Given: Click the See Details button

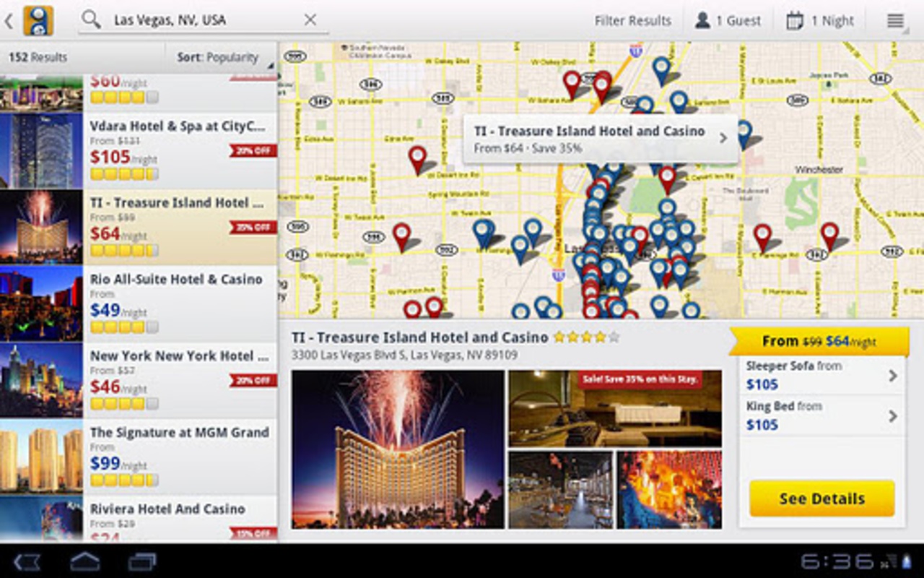Looking at the screenshot, I should (821, 499).
